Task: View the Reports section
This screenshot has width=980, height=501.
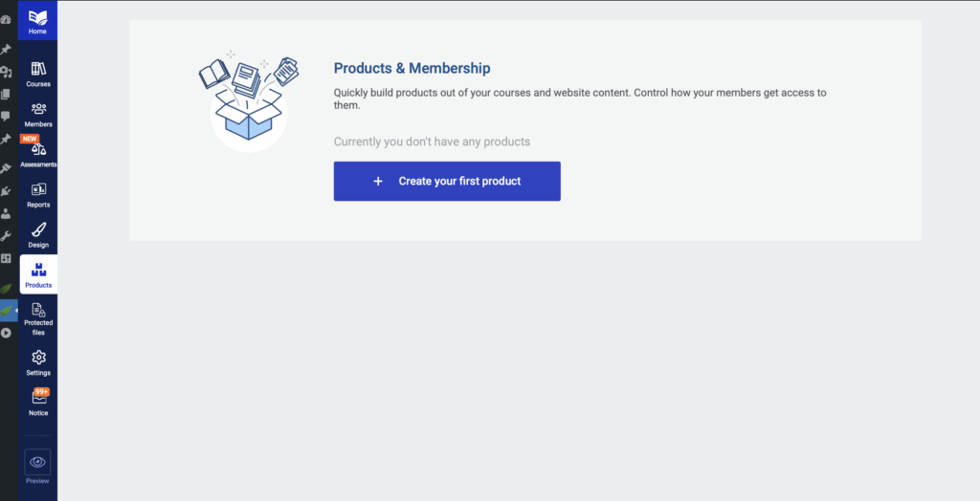Action: (38, 194)
